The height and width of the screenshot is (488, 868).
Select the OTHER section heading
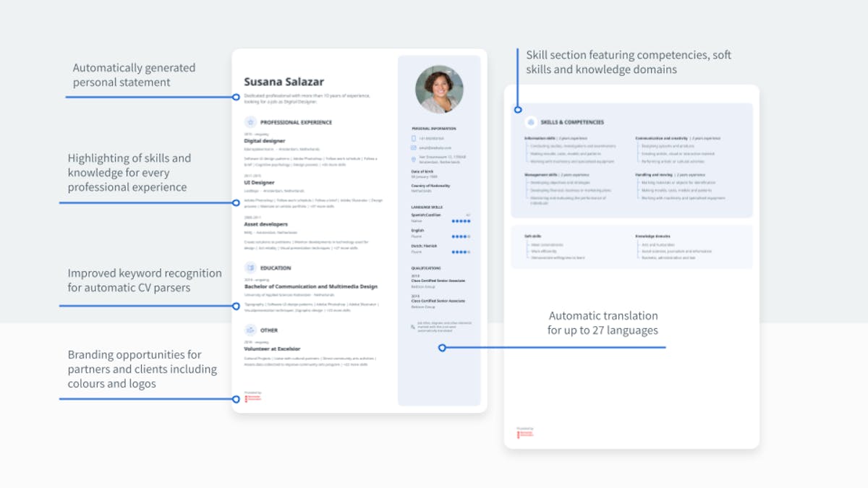pos(269,330)
